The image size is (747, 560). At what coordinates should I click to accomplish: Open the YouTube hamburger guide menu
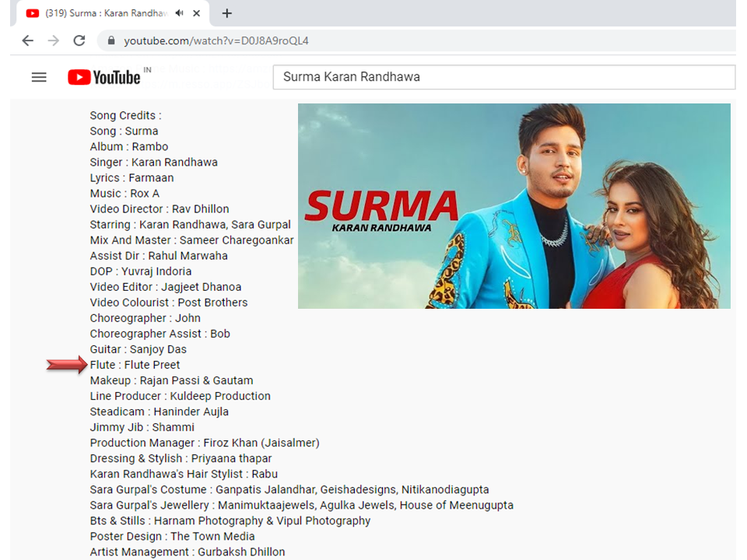[x=39, y=77]
